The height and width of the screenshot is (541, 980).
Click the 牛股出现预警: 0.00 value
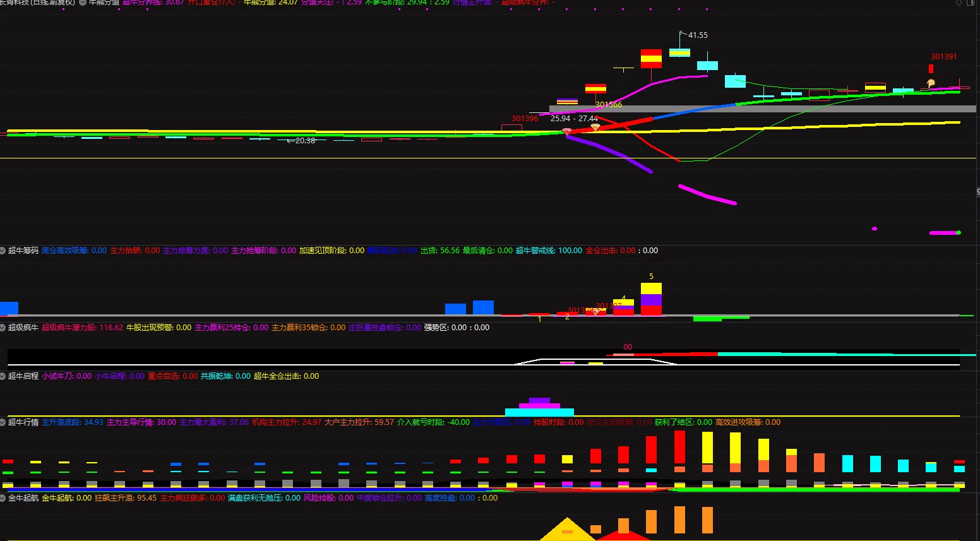[158, 328]
